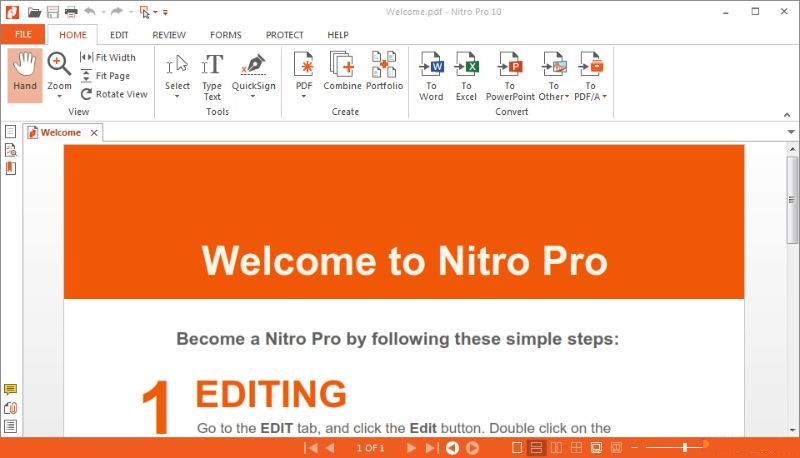Show the Comments panel in the sidebar
The width and height of the screenshot is (800, 458).
tap(10, 390)
